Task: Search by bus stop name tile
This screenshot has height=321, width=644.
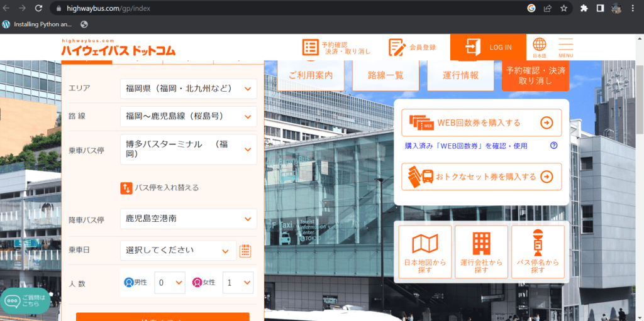Action: pyautogui.click(x=537, y=252)
